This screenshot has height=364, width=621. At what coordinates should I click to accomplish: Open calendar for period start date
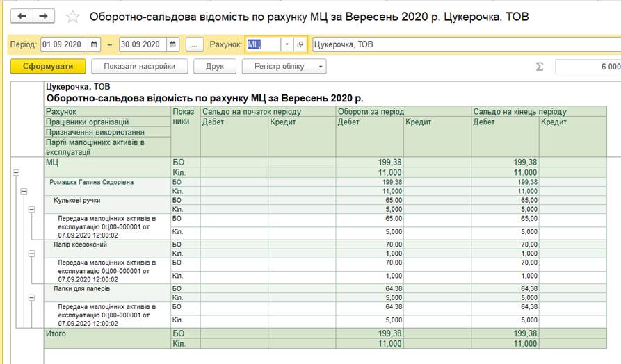[95, 44]
